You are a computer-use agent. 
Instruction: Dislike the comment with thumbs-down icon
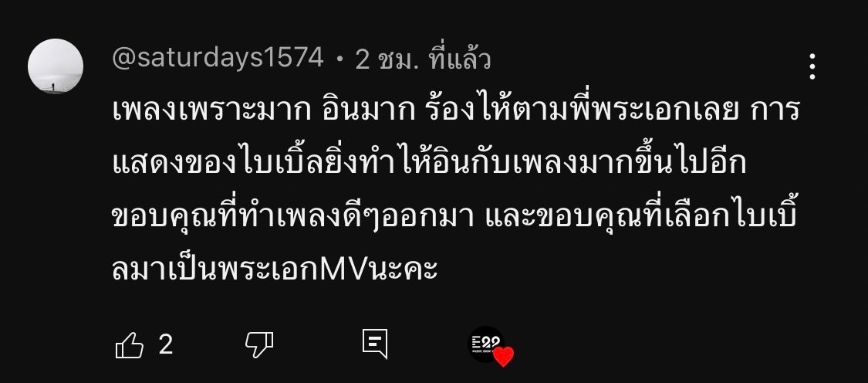[259, 344]
